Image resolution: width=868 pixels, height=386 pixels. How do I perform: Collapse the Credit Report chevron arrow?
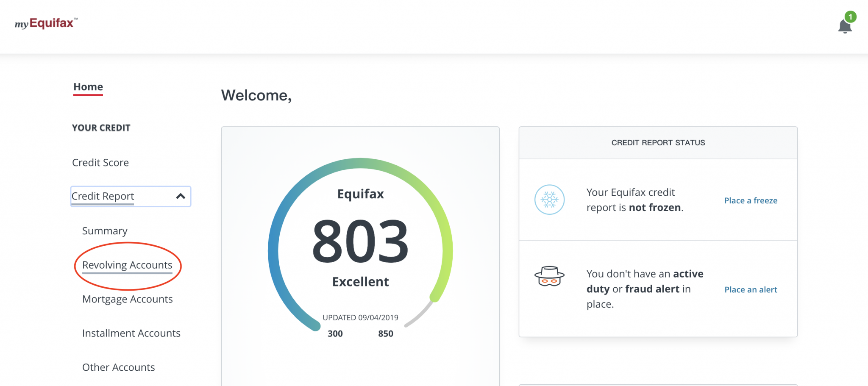pos(181,196)
